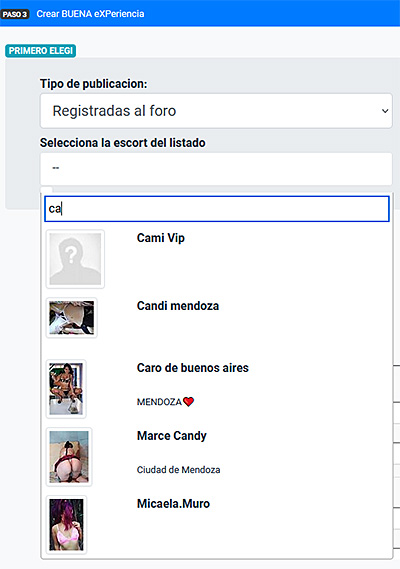Choose Micaela.Muro from the list
Screen dimensions: 400x569
tap(217, 524)
